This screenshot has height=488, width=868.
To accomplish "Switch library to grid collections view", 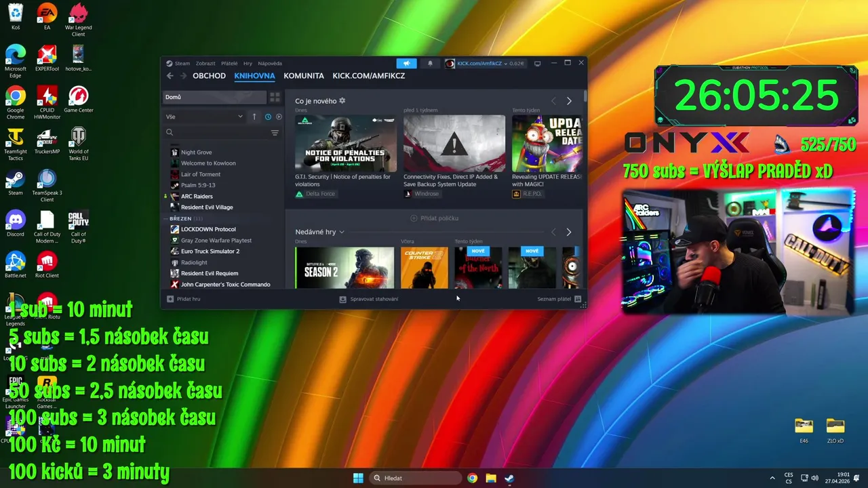I will [x=275, y=97].
